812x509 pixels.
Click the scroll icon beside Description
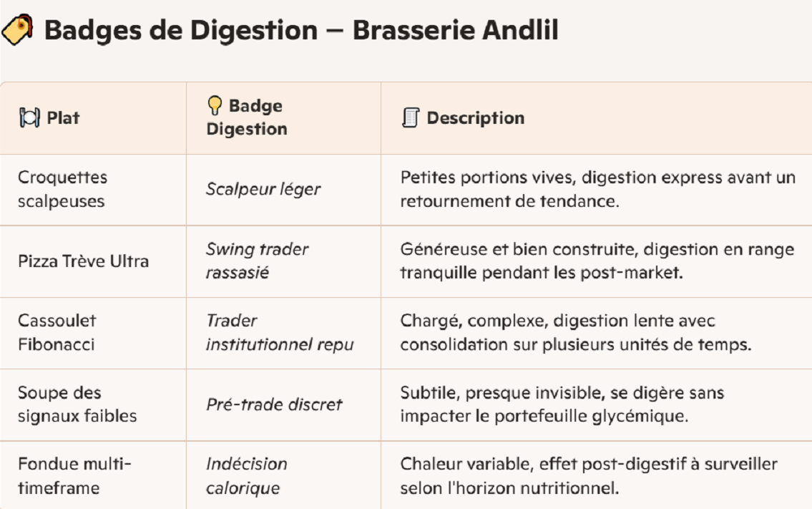[x=410, y=118]
